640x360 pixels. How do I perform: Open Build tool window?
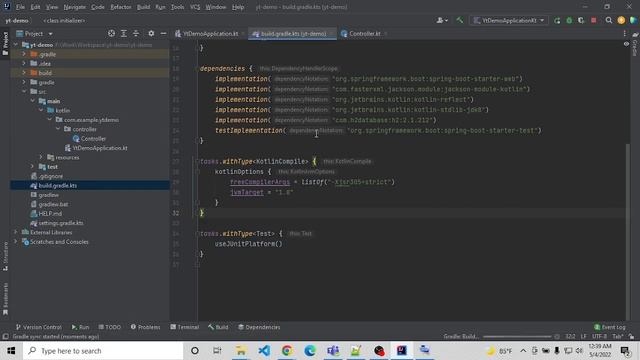click(x=218, y=327)
